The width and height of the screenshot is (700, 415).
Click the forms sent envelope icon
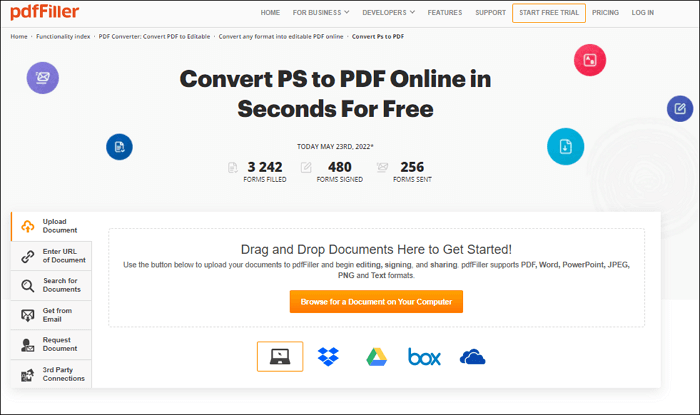coord(382,167)
